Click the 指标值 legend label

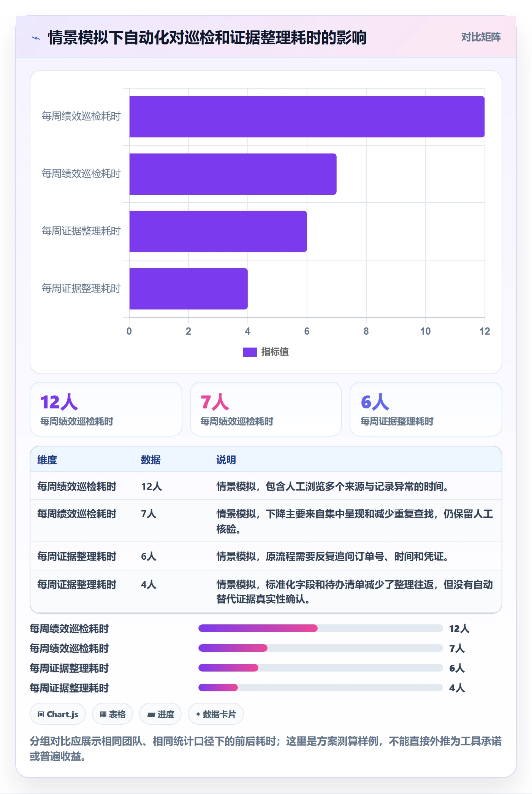coord(275,352)
